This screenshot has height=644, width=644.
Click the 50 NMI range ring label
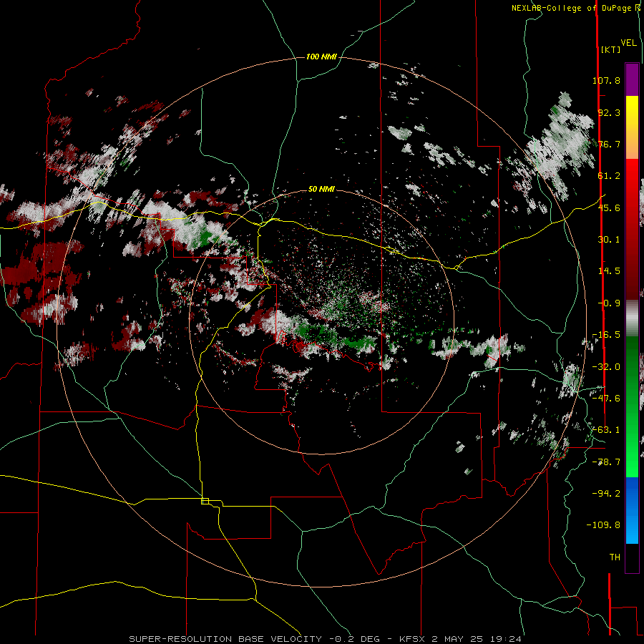click(x=321, y=189)
